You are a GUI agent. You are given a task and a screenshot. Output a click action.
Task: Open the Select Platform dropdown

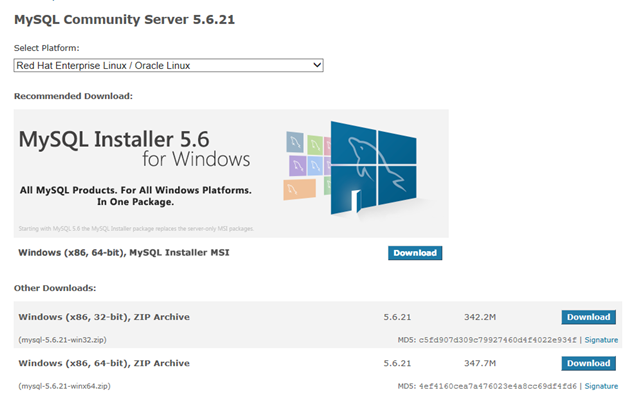pos(168,66)
